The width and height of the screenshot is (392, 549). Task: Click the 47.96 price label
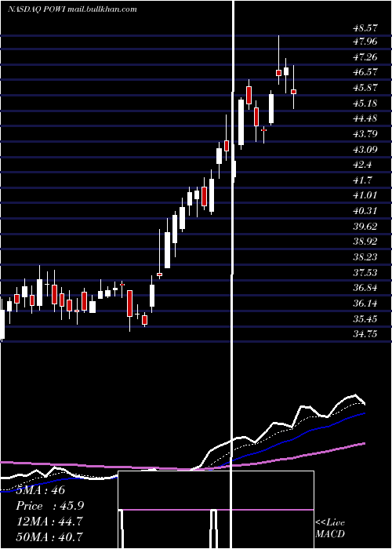coord(365,42)
